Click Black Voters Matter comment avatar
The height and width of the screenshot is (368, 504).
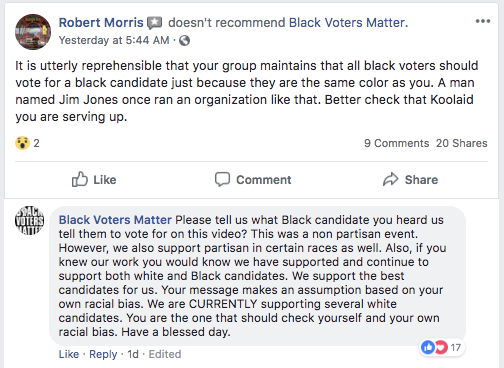coord(30,220)
